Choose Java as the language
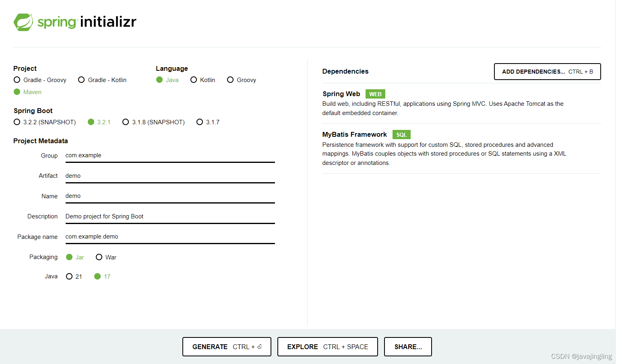 (167, 80)
